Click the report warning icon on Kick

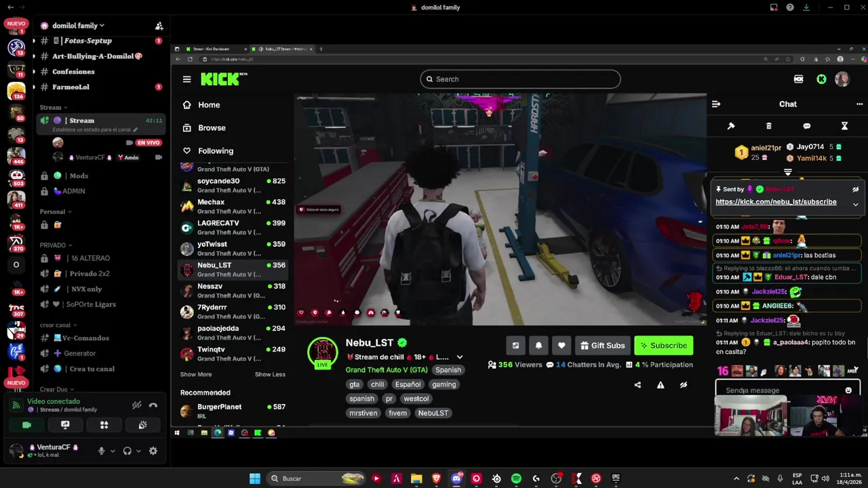(x=660, y=385)
